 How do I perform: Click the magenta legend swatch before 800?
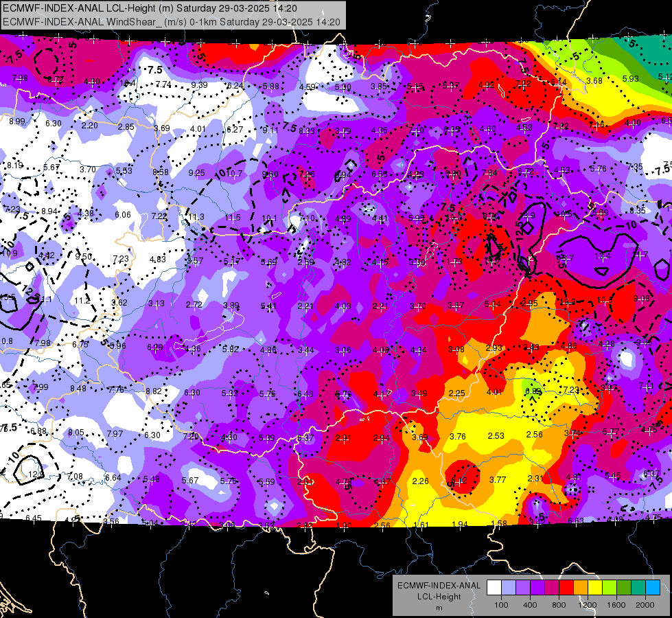click(x=552, y=587)
